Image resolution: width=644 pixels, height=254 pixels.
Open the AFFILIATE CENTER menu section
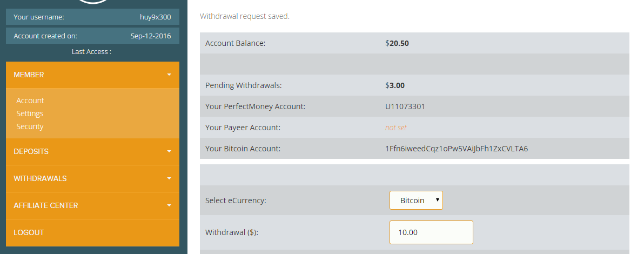click(x=46, y=205)
